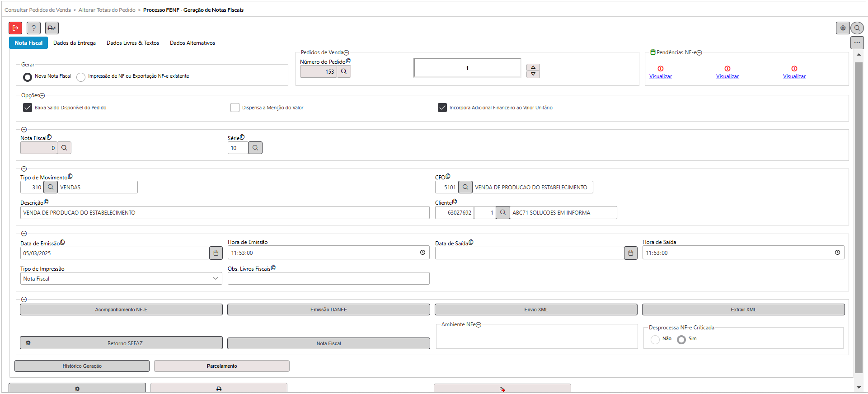Open the Série lookup magnifier

[255, 148]
